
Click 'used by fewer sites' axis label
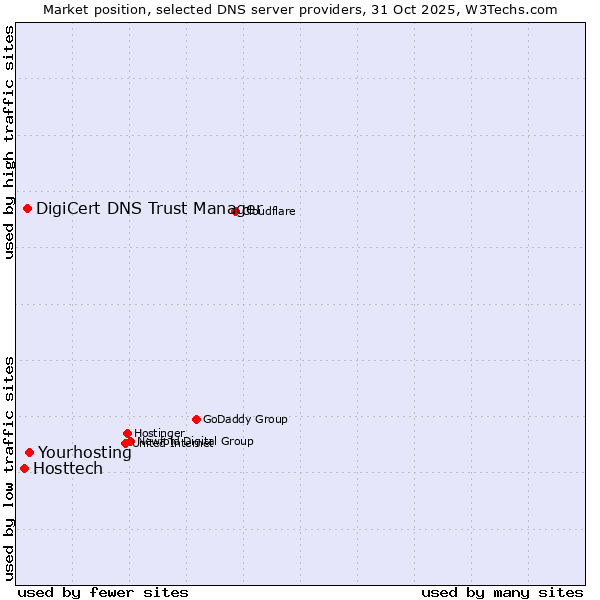(103, 592)
